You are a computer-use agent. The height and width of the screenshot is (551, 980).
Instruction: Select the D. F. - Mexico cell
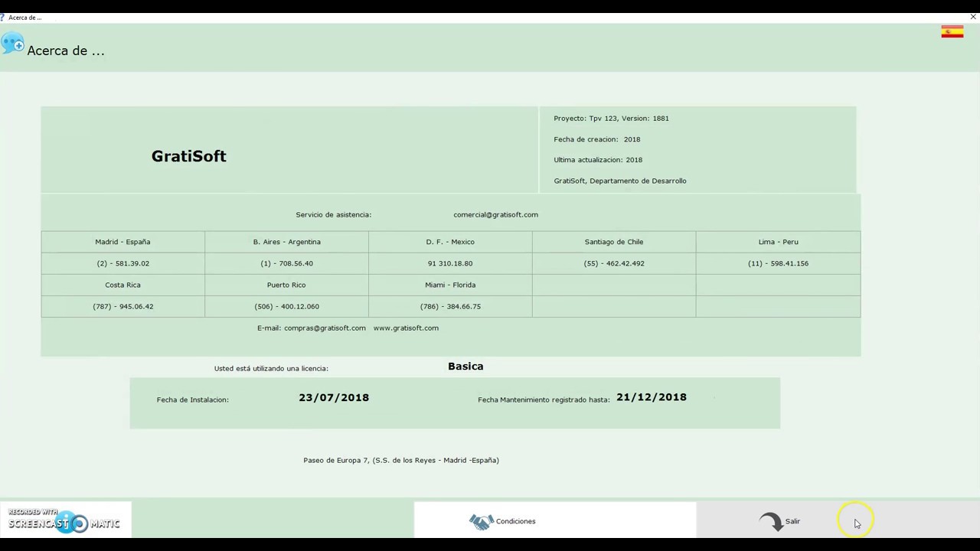pos(450,242)
